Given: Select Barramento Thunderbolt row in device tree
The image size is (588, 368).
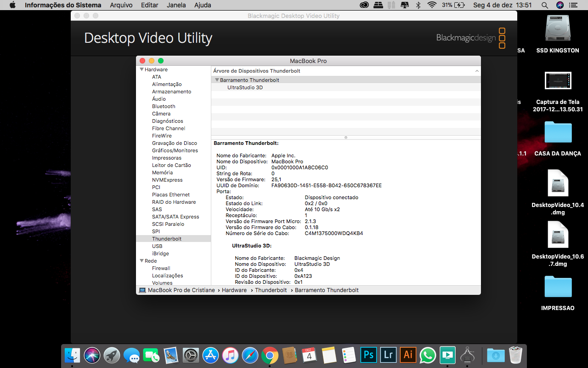Looking at the screenshot, I should [346, 80].
